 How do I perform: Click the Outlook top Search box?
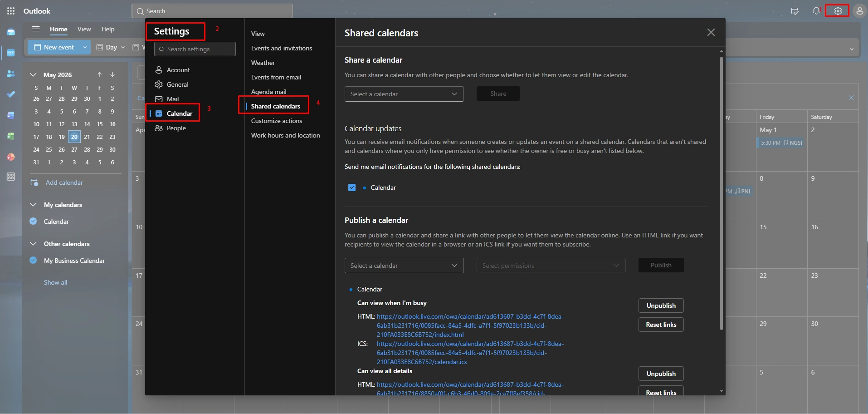tap(212, 11)
